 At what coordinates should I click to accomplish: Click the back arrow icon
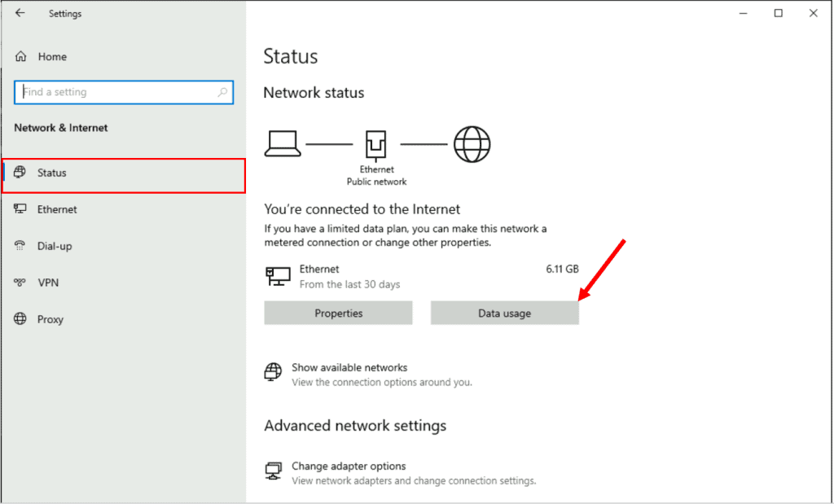pyautogui.click(x=20, y=14)
